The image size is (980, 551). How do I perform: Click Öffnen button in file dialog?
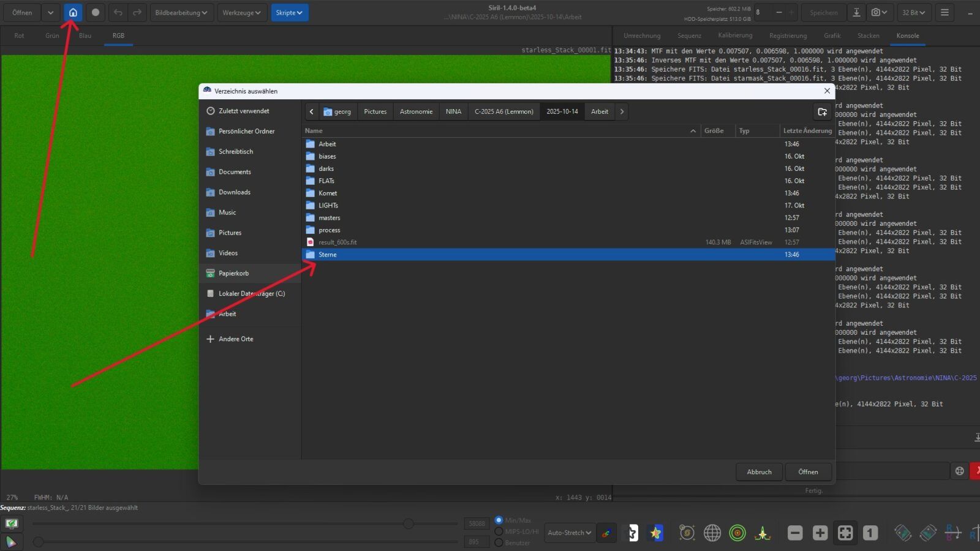(808, 471)
